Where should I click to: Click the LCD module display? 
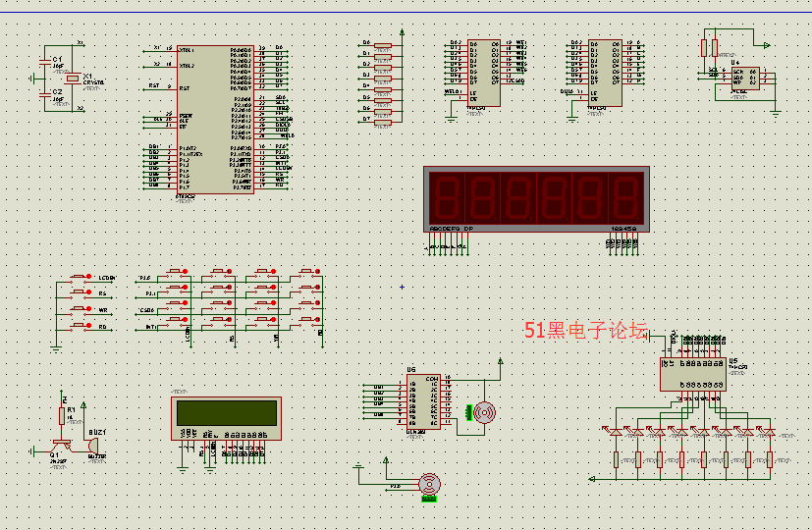coord(226,418)
